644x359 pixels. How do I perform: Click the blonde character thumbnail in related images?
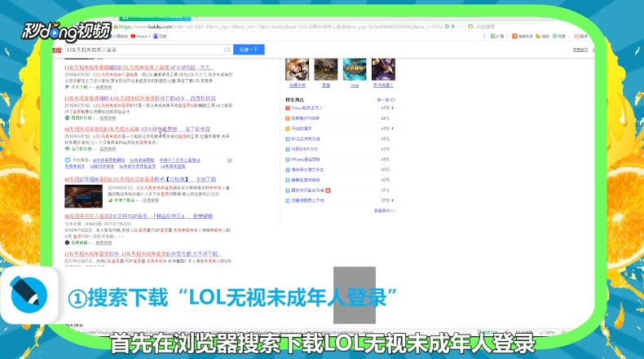point(298,69)
